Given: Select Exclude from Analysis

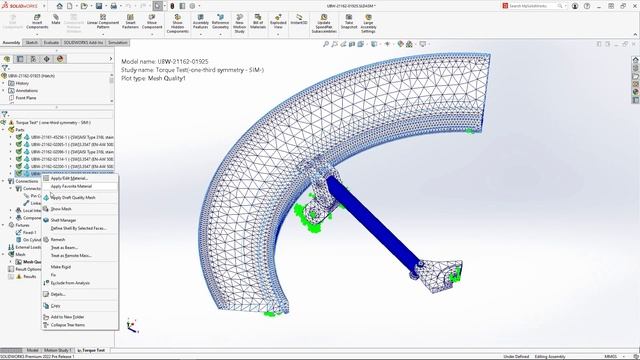Looking at the screenshot, I should (80, 283).
